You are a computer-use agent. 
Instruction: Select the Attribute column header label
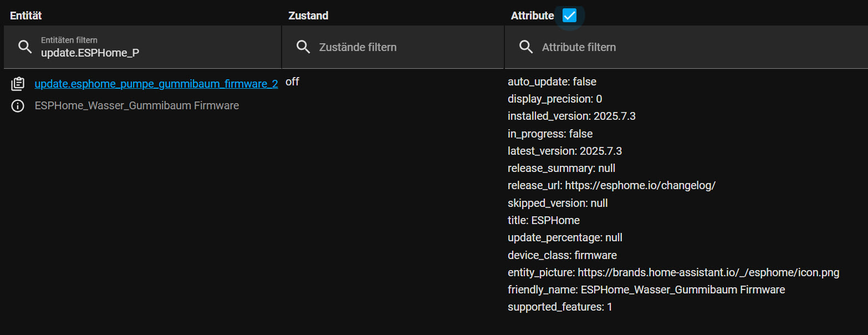click(532, 16)
